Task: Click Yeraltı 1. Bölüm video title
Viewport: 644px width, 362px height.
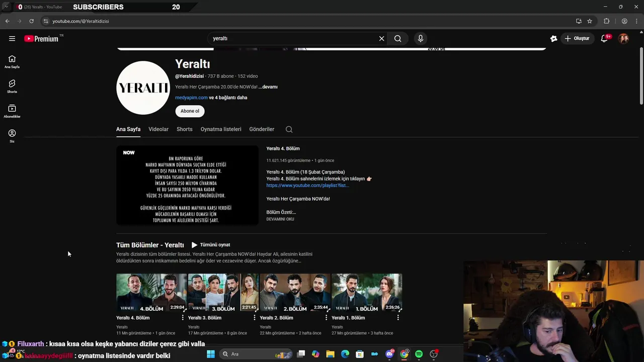Action: (x=348, y=318)
